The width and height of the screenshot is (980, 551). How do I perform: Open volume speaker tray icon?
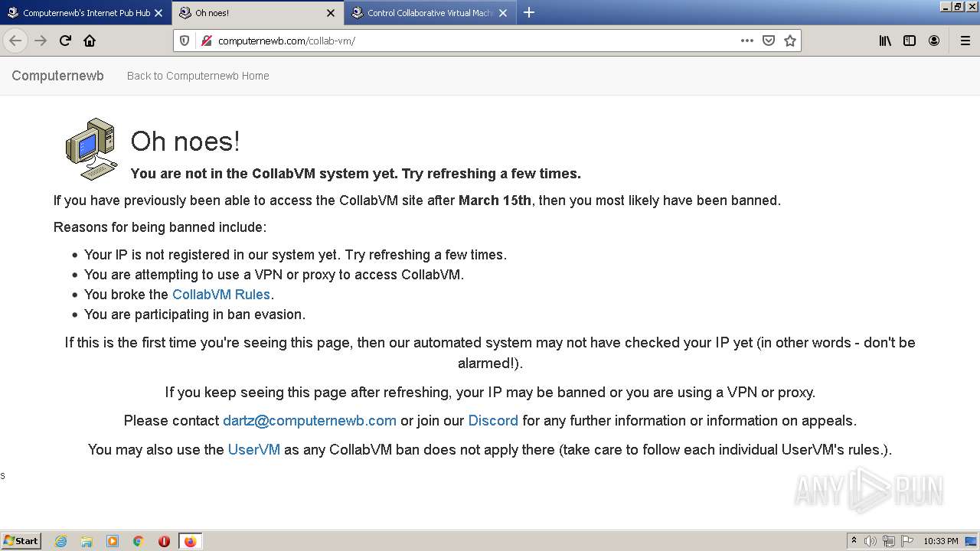coord(871,541)
